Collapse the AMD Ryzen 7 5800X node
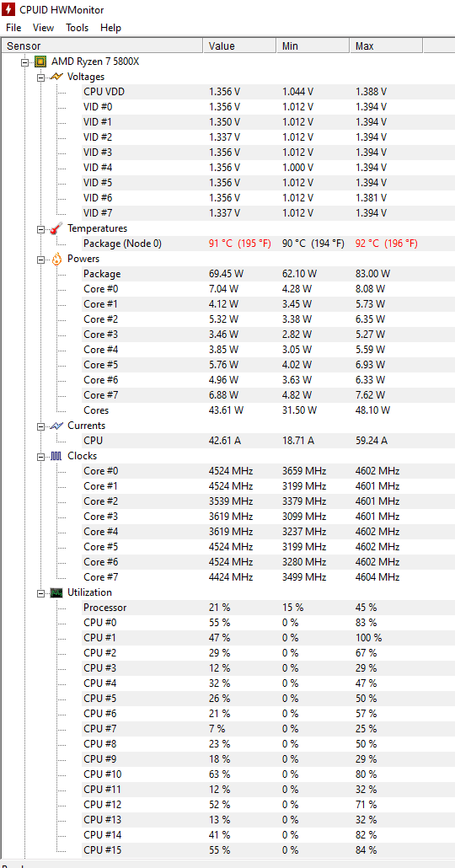The height and width of the screenshot is (868, 455). pos(24,62)
